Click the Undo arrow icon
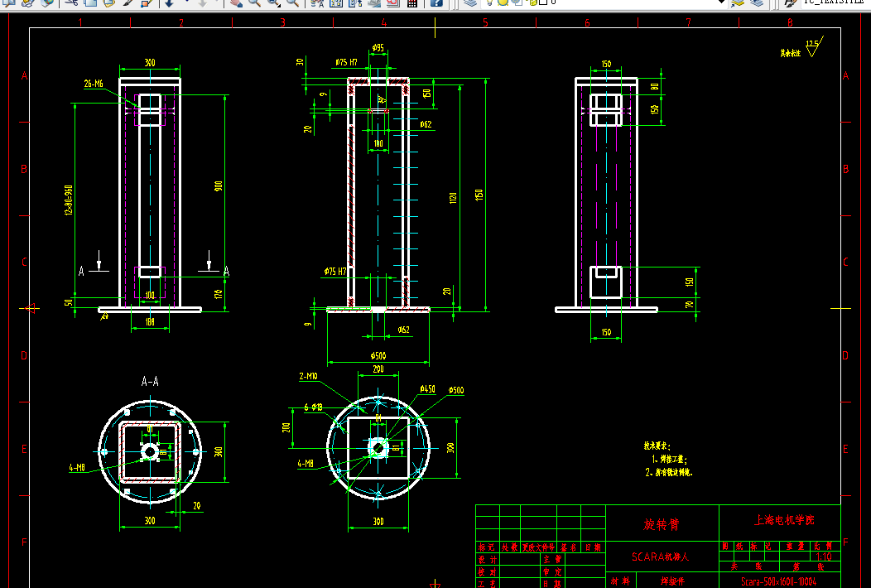Viewport: 871px width, 588px height. (170, 2)
